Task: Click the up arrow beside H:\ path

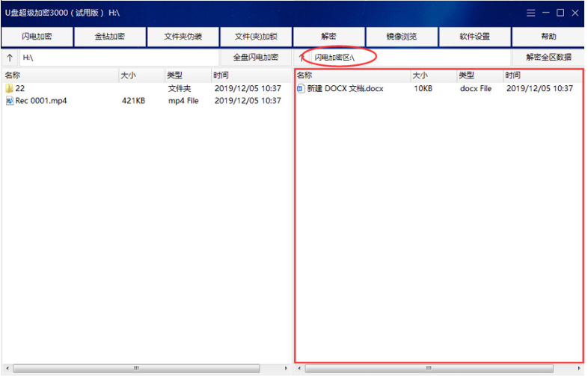Action: click(x=9, y=58)
